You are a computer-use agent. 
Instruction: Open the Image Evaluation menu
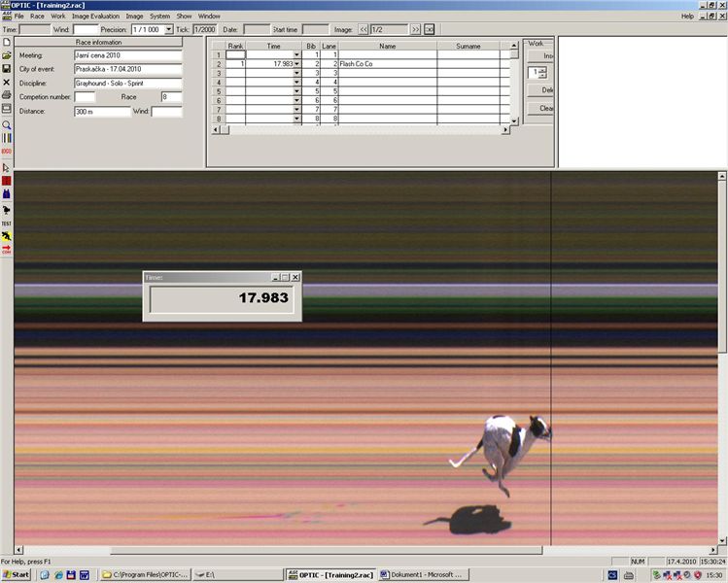(x=95, y=16)
